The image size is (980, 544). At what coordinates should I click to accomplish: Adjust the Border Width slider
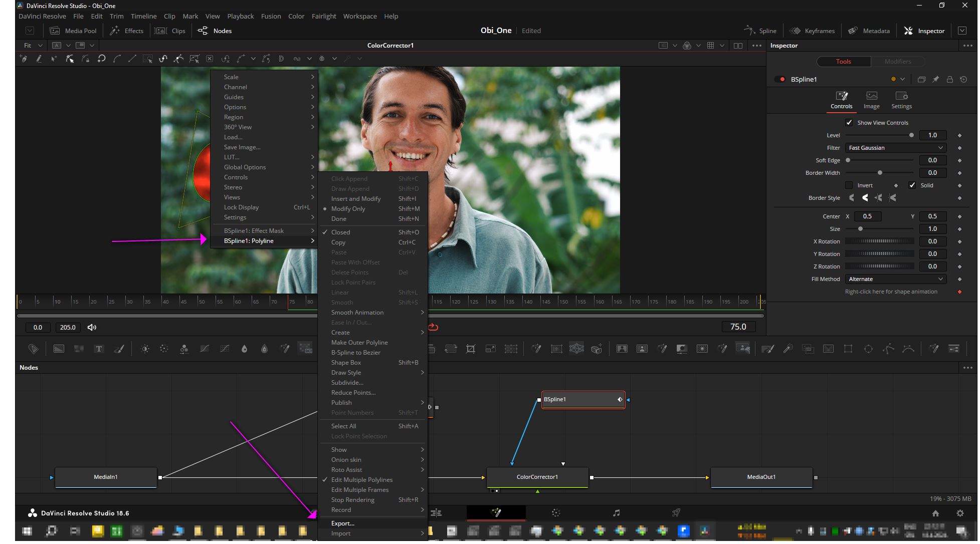tap(879, 173)
